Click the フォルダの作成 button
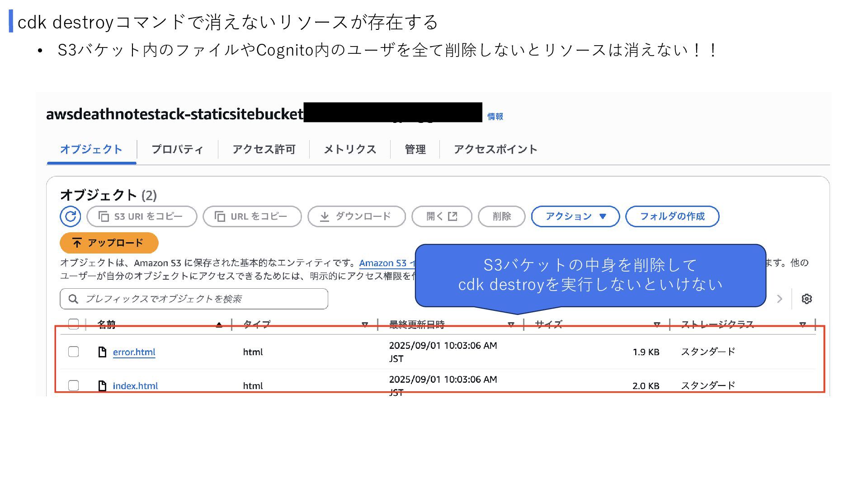 pyautogui.click(x=672, y=216)
